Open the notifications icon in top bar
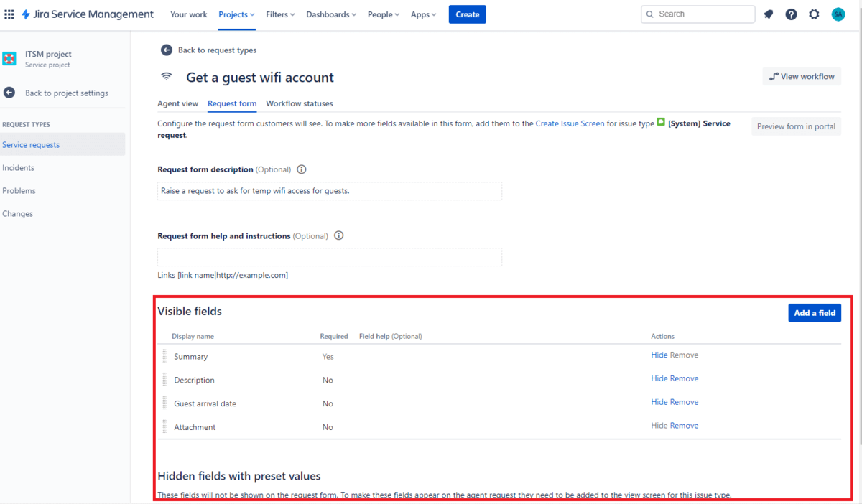This screenshot has width=862, height=504. click(768, 14)
